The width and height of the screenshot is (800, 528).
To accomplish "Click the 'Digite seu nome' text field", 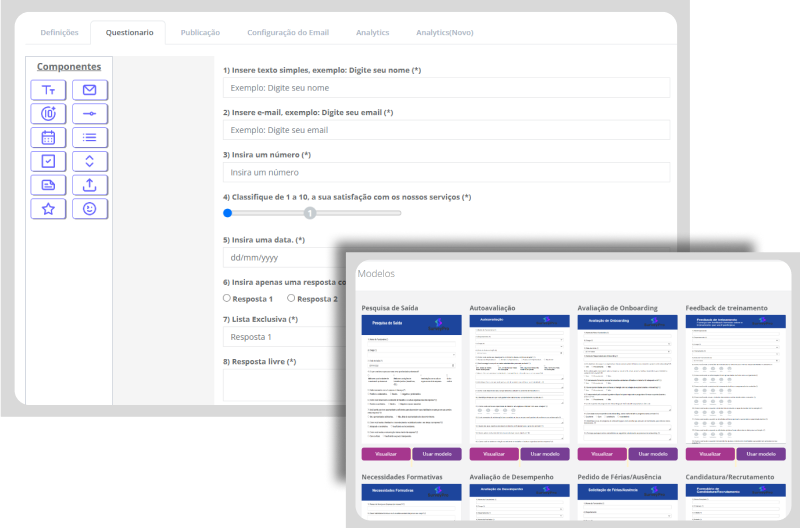I will point(446,88).
